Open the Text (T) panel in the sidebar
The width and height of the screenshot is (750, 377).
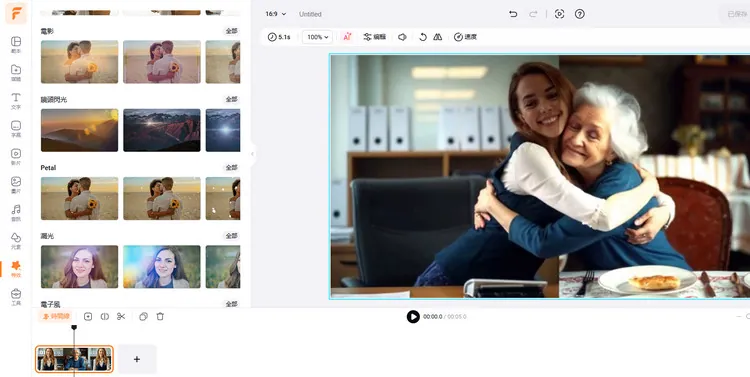point(16,101)
